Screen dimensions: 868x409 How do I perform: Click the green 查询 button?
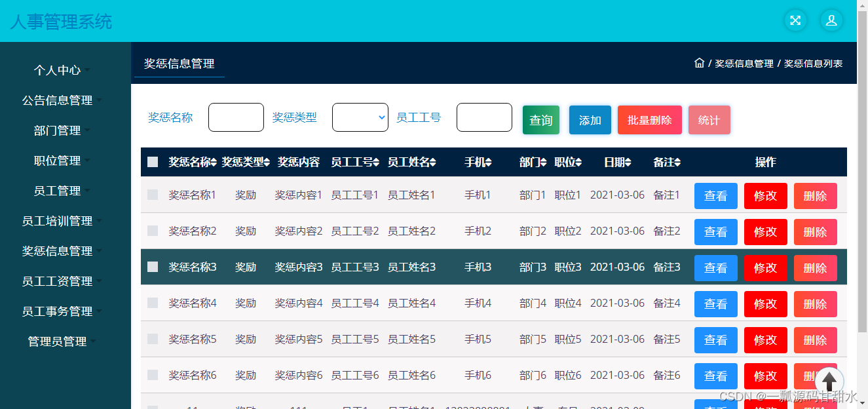541,120
